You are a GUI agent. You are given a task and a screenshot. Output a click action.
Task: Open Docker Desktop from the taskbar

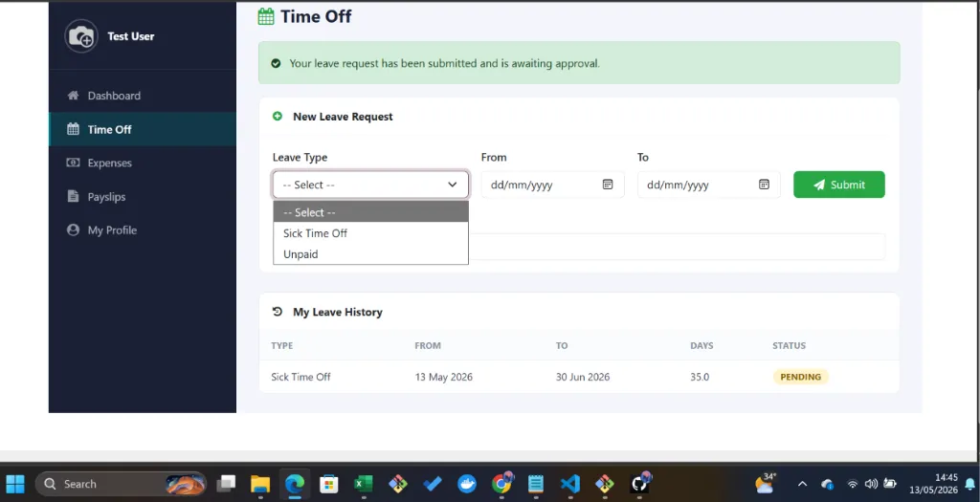pyautogui.click(x=467, y=484)
